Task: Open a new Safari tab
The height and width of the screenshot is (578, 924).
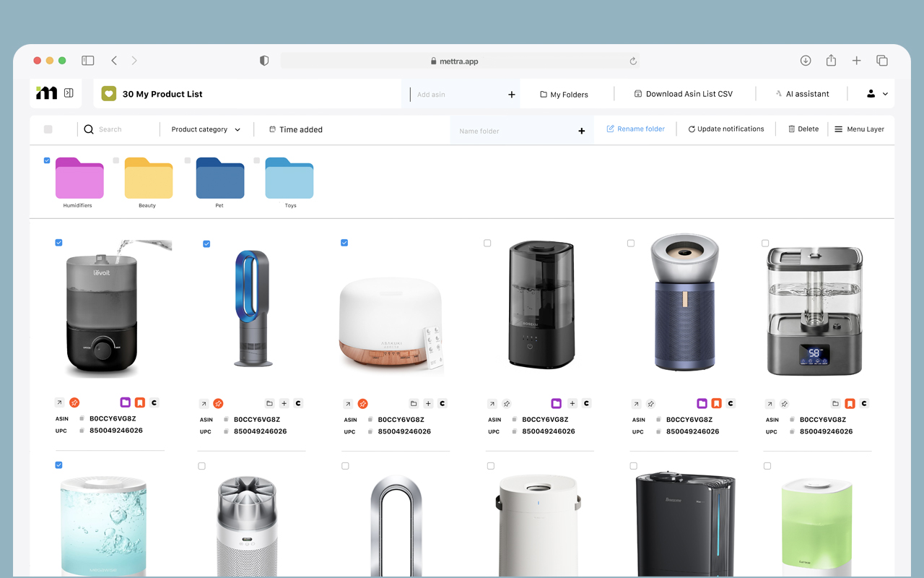Action: (x=856, y=61)
